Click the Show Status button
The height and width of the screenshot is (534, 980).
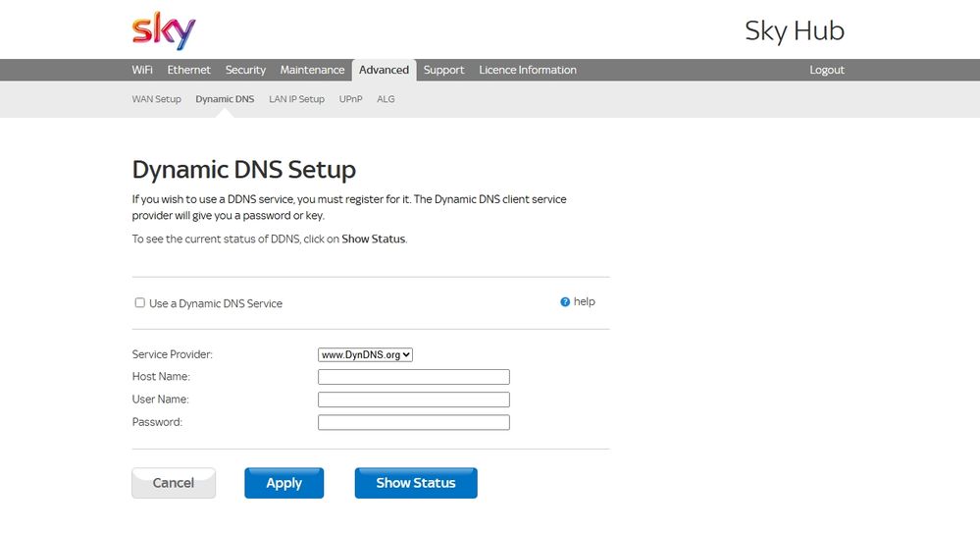tap(416, 483)
